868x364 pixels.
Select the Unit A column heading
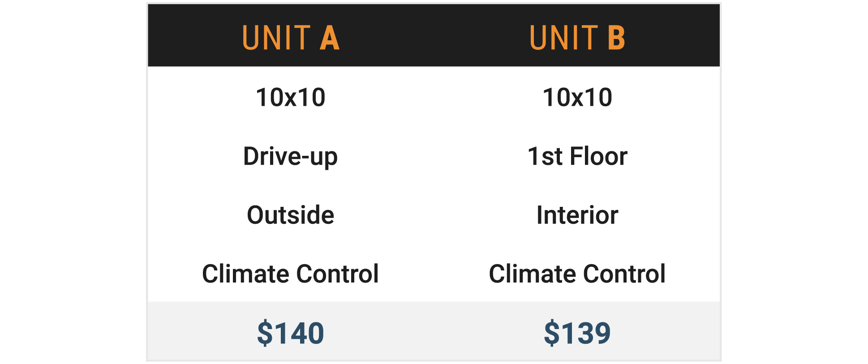click(x=291, y=38)
